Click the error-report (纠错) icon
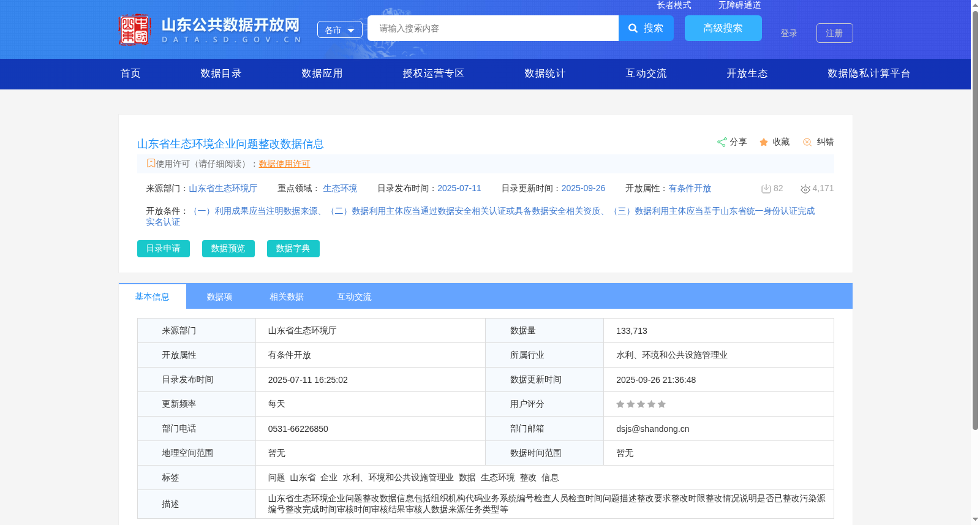 tap(807, 142)
